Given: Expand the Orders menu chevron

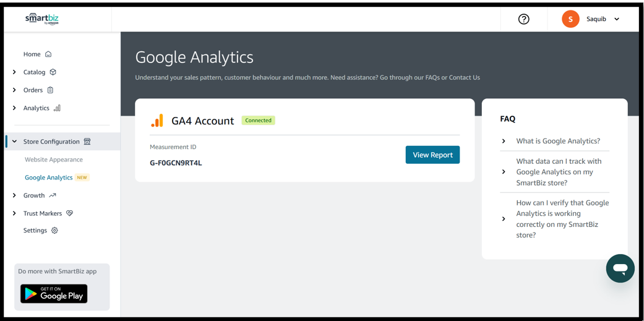Looking at the screenshot, I should [x=14, y=90].
